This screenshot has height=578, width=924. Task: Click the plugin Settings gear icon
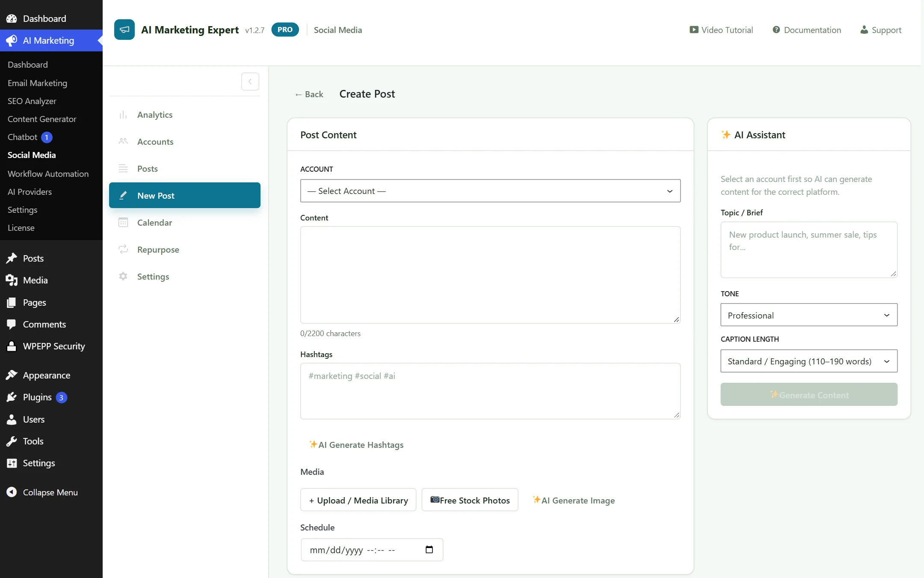pos(123,277)
